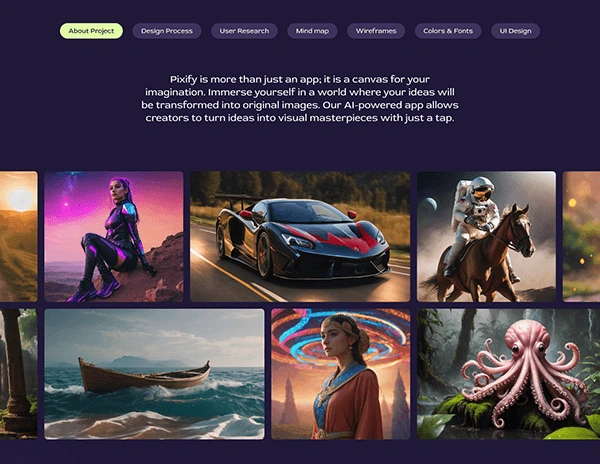
Task: Select the Colors & Fonts tab
Action: coord(448,31)
